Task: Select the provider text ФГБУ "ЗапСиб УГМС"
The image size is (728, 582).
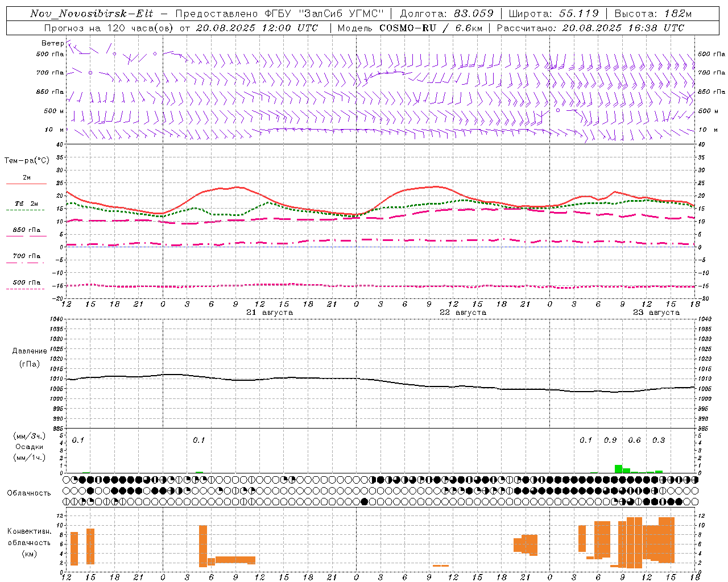Action: click(325, 14)
